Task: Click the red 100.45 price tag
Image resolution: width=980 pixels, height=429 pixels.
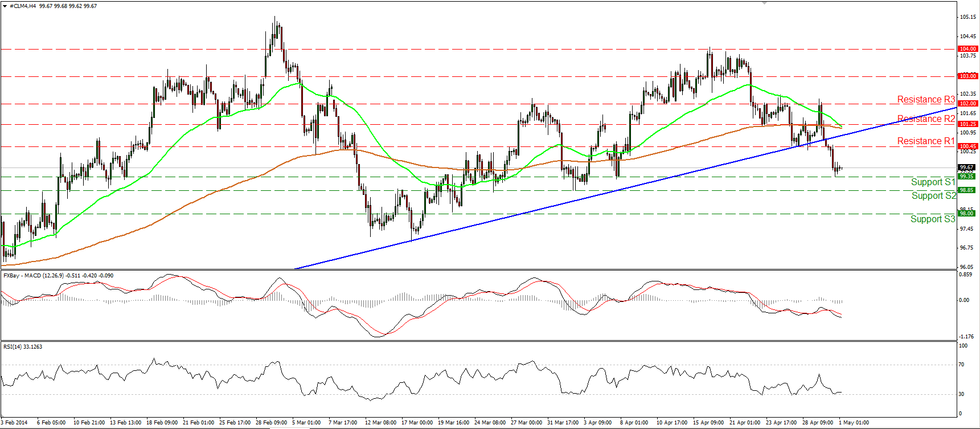Action: click(968, 146)
